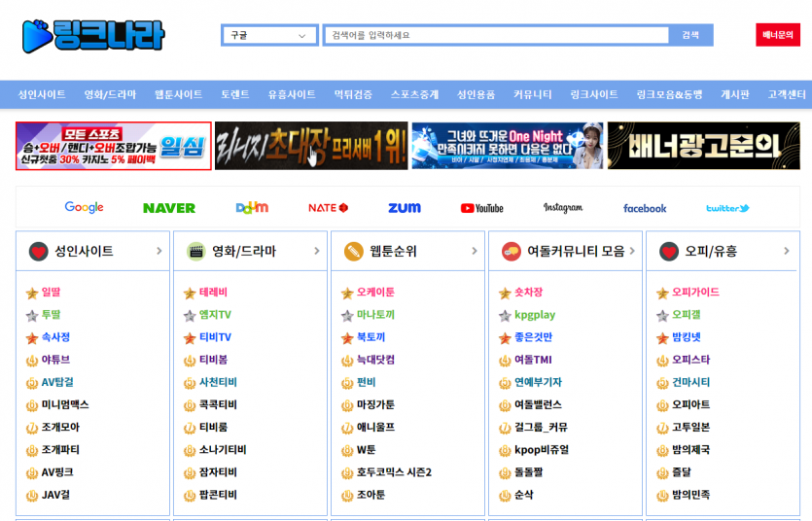Click the chat bubble icon beside 여돌커뮤니티 모음
Screen dimensions: 812x521
click(x=512, y=252)
